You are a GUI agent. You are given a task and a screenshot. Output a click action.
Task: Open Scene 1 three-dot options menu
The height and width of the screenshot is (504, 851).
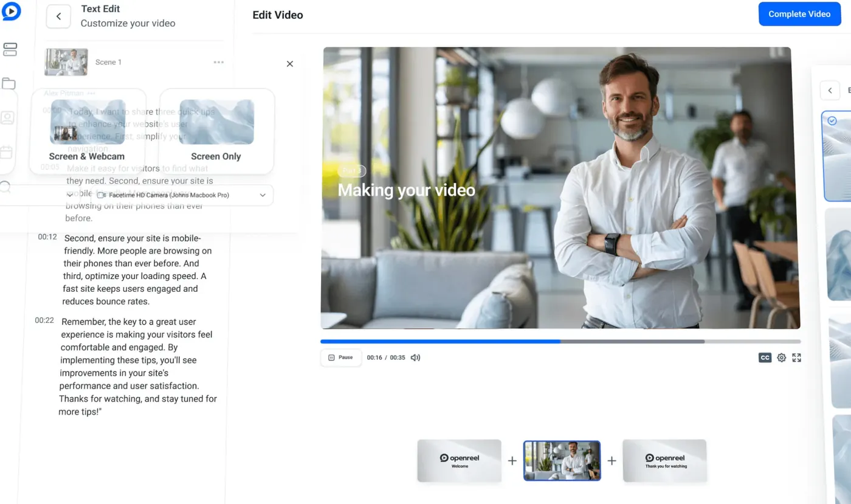click(219, 62)
